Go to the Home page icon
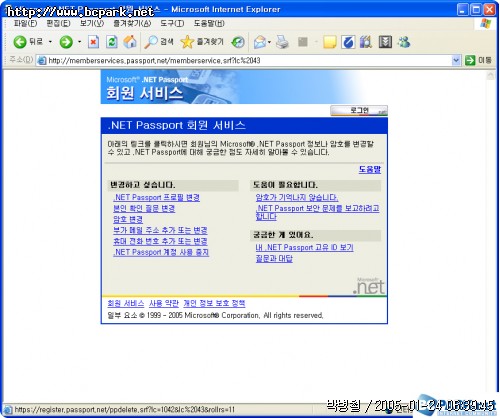500x418 pixels. 130,42
